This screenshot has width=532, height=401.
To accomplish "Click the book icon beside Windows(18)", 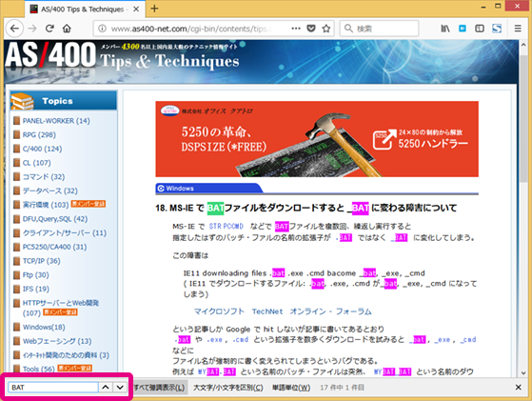I will [x=16, y=327].
